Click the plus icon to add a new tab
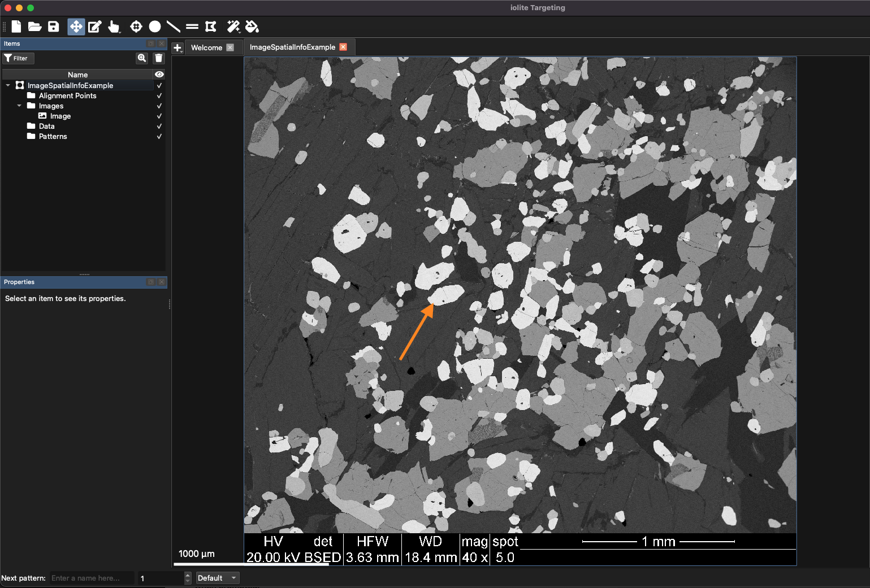The width and height of the screenshot is (870, 588). [x=178, y=47]
